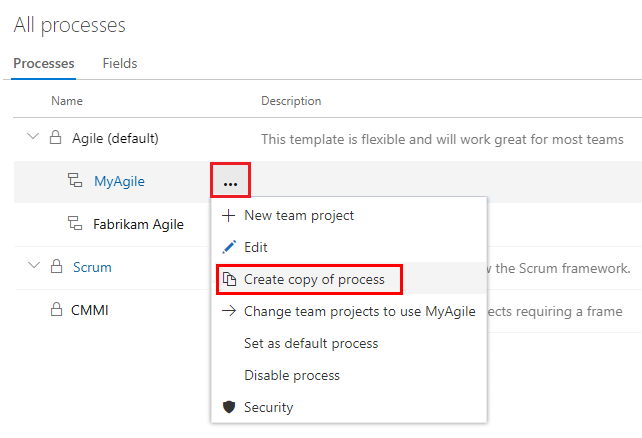Click the plus icon for New team project
The height and width of the screenshot is (438, 642).
tap(228, 215)
